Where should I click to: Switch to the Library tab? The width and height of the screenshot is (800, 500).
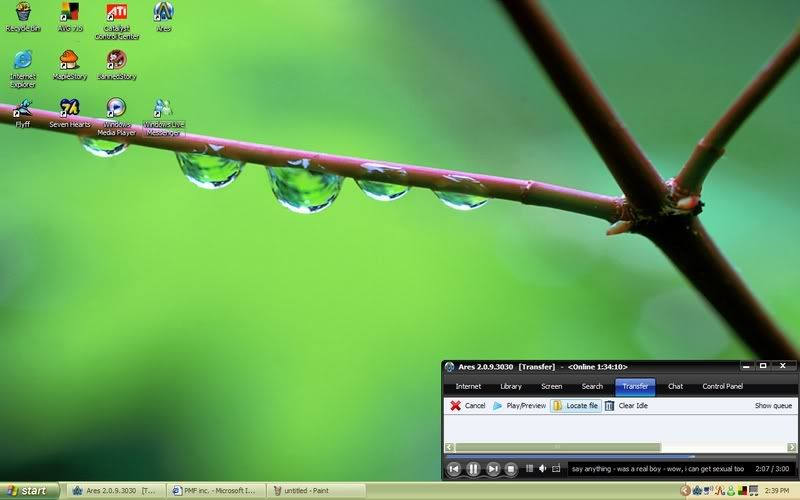(x=510, y=386)
